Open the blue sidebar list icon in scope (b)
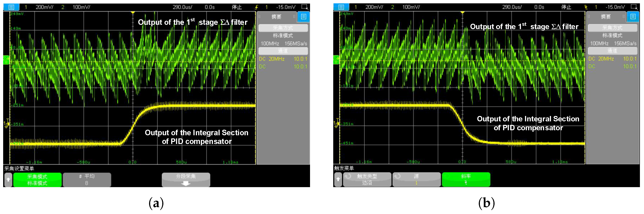 click(633, 17)
